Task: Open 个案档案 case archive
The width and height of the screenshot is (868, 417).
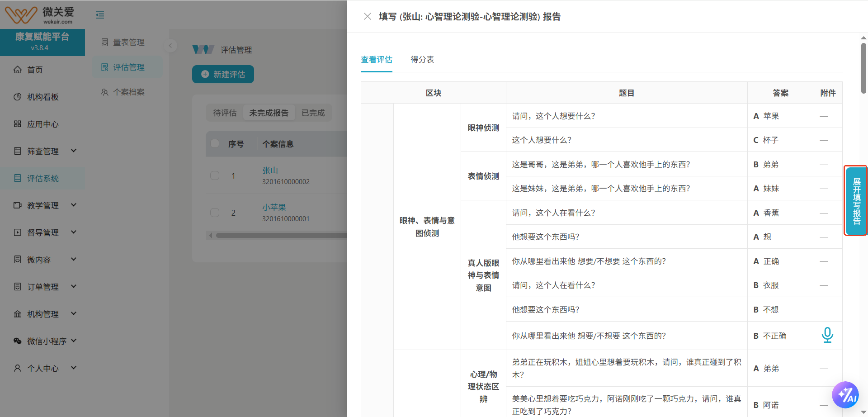Action: (x=105, y=92)
